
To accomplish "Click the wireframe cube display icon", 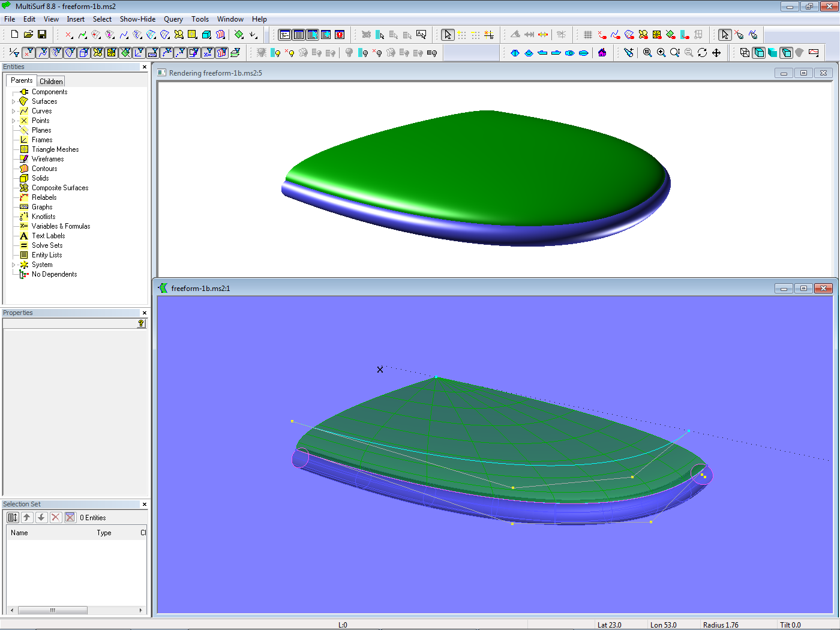I will point(745,53).
